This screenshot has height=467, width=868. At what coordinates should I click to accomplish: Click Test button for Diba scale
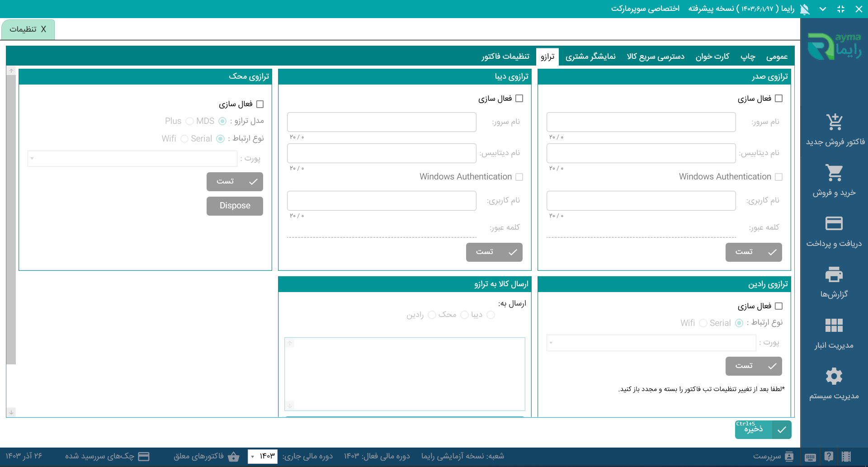point(494,252)
